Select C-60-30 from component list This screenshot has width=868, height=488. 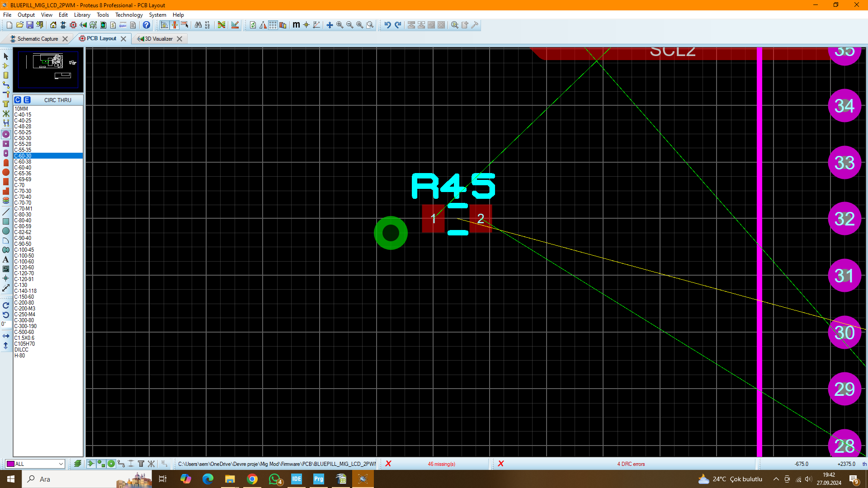click(45, 155)
